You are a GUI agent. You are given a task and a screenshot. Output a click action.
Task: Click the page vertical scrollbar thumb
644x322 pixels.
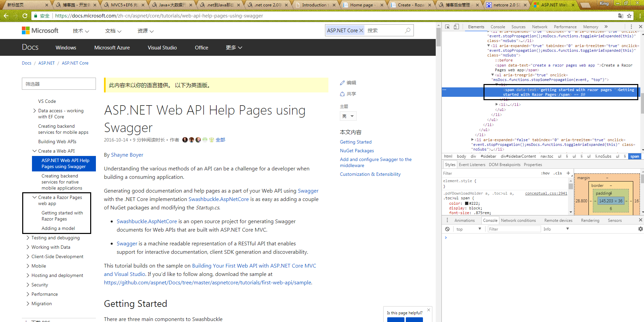(438, 37)
